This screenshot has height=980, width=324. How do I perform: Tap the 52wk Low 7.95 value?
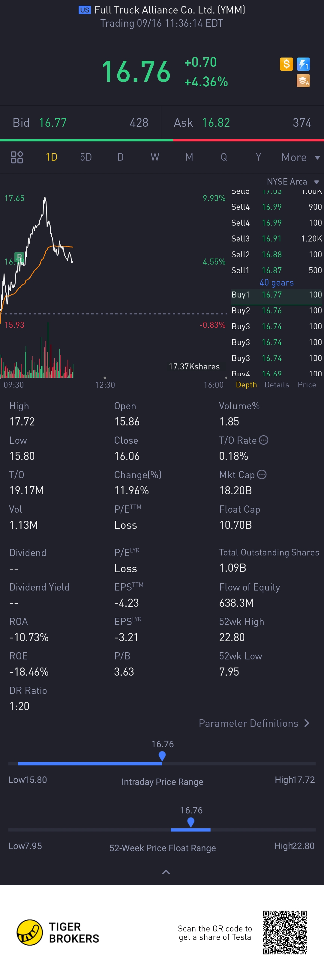[229, 671]
